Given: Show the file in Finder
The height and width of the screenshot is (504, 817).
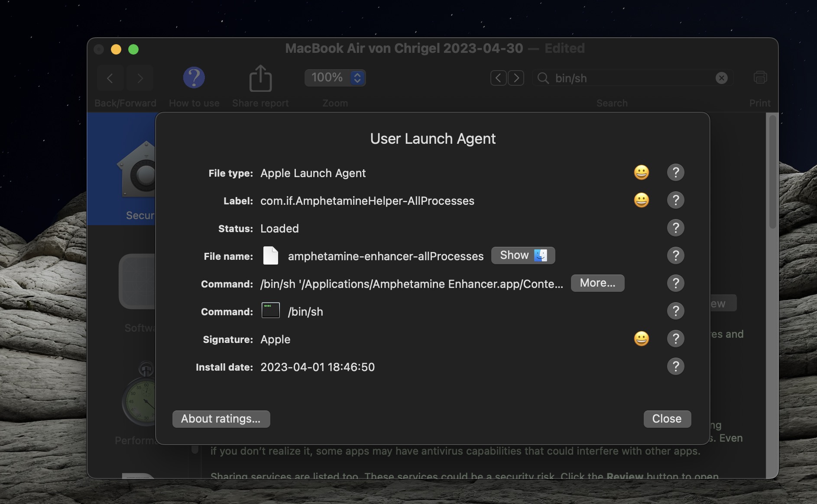Looking at the screenshot, I should click(x=523, y=255).
